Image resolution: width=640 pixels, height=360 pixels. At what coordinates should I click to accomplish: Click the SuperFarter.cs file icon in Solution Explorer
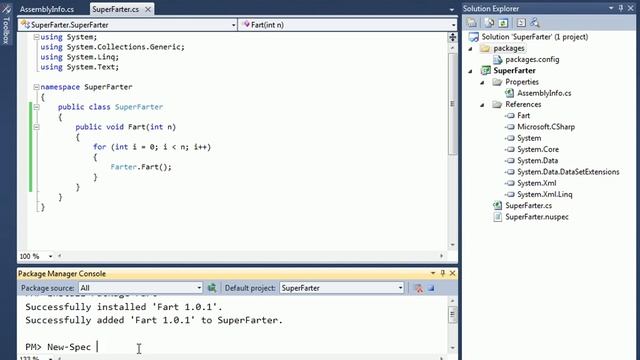pyautogui.click(x=498, y=206)
